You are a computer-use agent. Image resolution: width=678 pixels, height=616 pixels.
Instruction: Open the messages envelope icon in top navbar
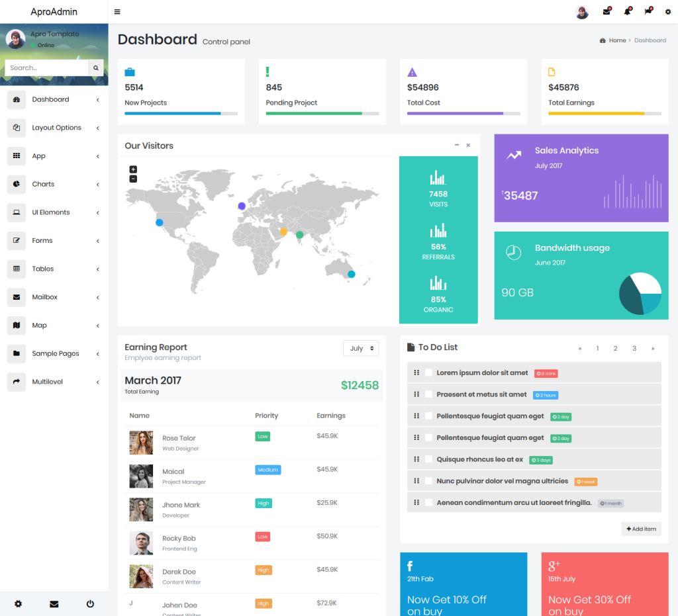[606, 12]
